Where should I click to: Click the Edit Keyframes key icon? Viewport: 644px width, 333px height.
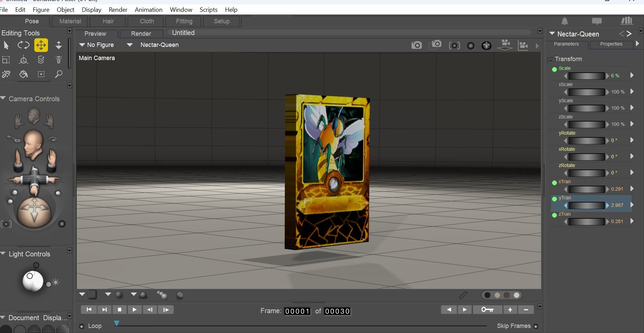[487, 310]
